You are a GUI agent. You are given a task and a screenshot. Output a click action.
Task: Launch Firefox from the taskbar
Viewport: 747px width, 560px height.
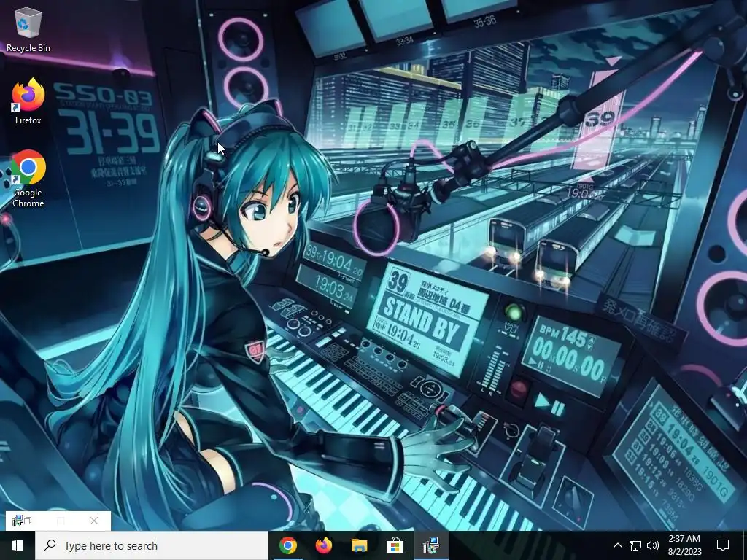click(323, 545)
